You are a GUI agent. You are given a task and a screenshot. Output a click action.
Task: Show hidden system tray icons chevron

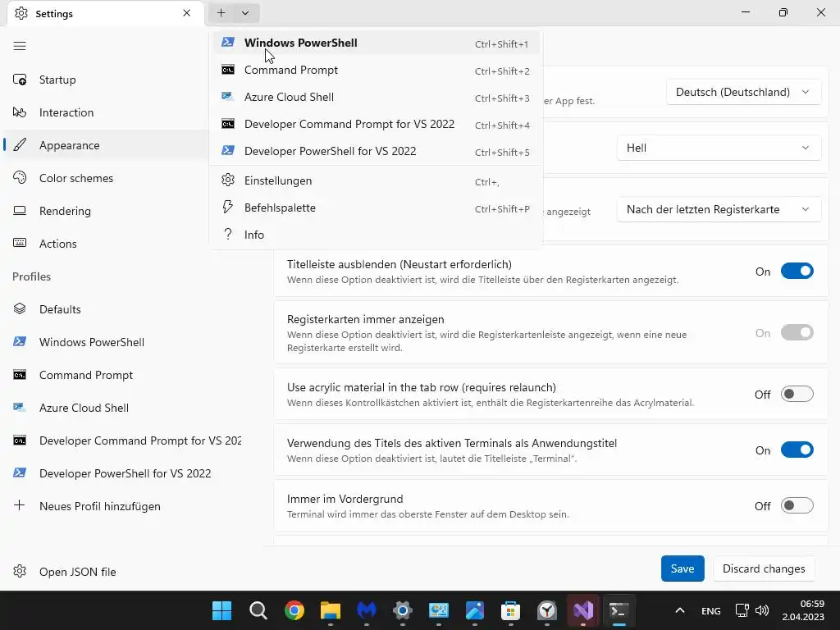click(680, 610)
